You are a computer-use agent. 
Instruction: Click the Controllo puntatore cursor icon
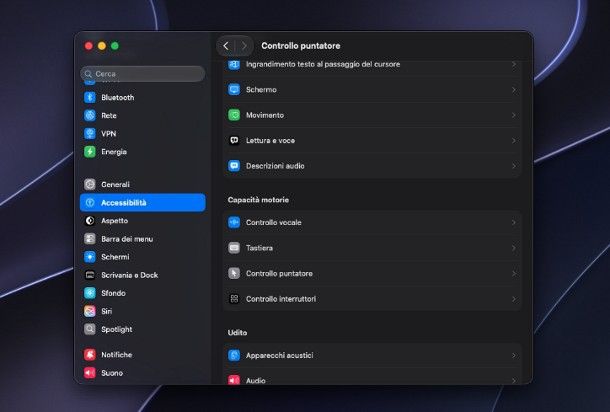click(234, 273)
